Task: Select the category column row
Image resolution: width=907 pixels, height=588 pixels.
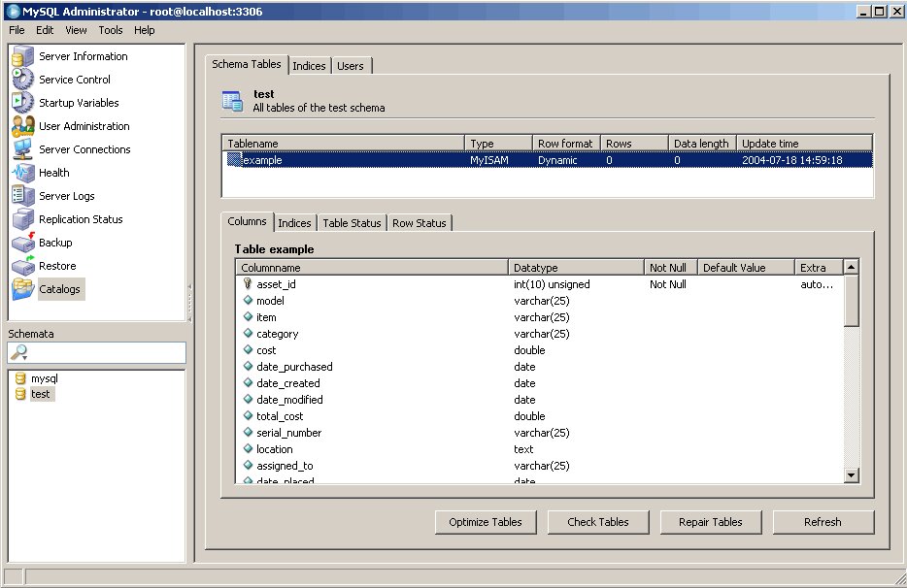Action: coord(540,334)
